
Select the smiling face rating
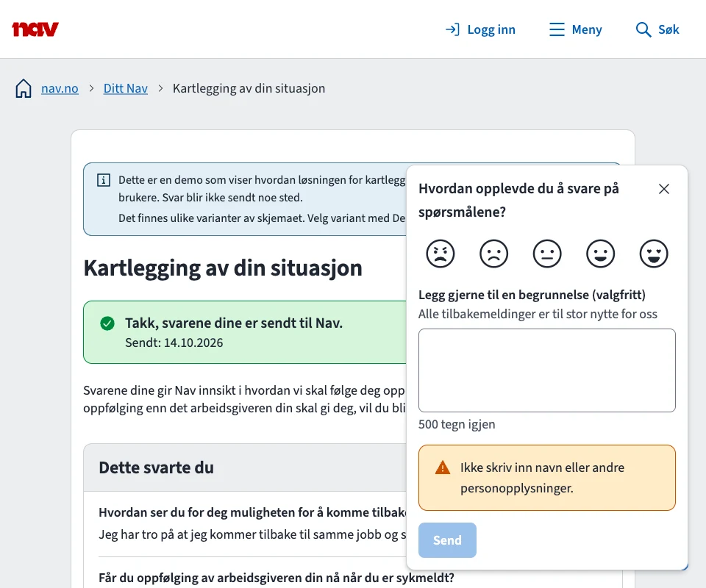(601, 254)
